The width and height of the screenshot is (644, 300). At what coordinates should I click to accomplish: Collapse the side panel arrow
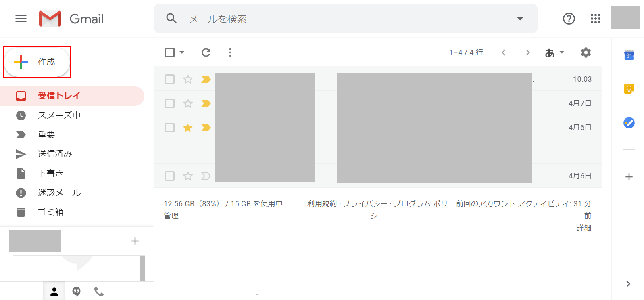(x=628, y=284)
